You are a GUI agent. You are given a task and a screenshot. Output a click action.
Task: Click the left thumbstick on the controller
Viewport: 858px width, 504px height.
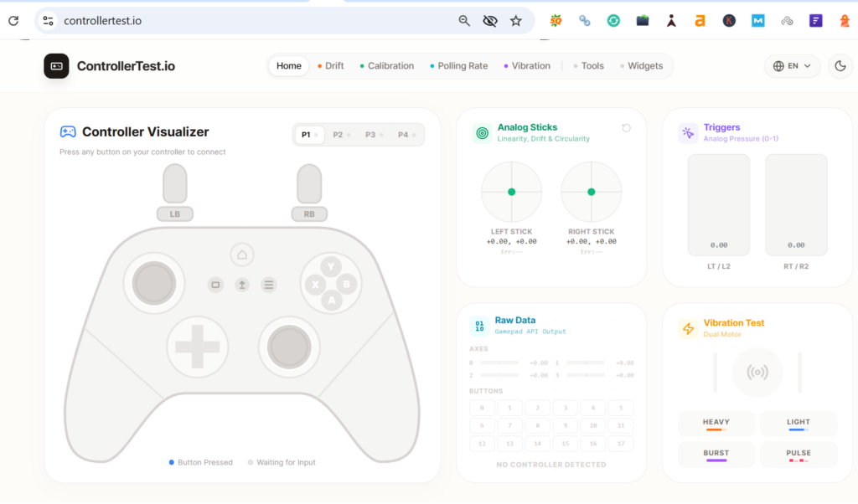[x=154, y=283]
